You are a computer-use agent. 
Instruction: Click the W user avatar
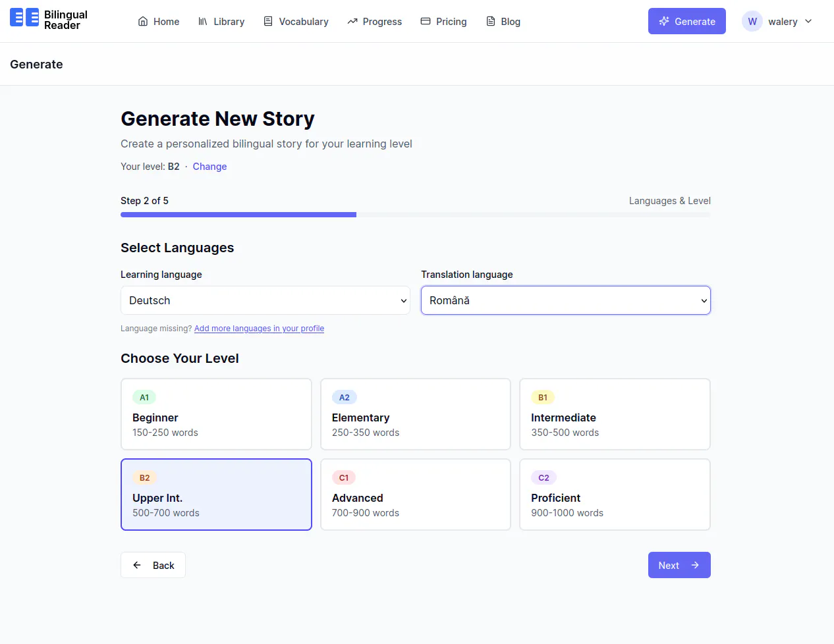[752, 21]
